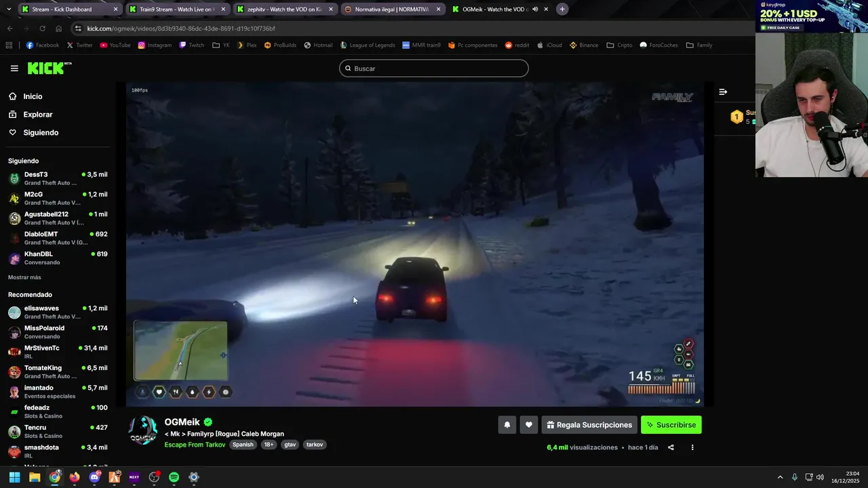
Task: Open Windows Start menu
Action: 14,477
